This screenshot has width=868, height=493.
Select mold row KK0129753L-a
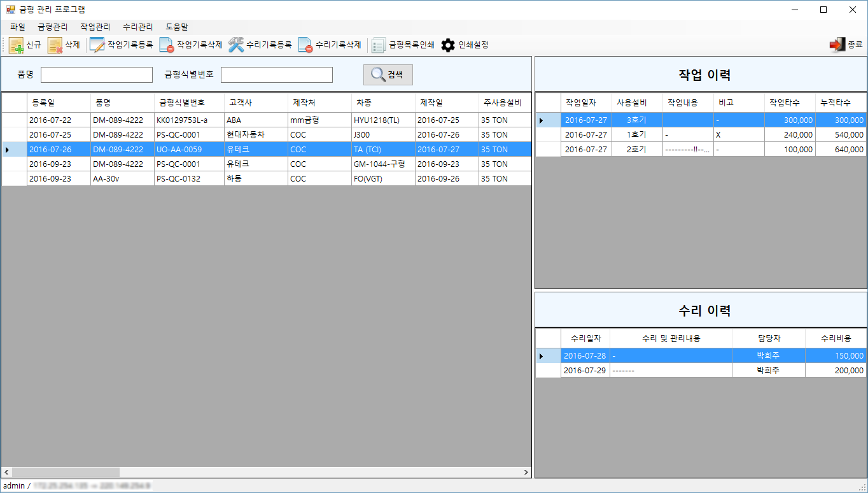(266, 120)
